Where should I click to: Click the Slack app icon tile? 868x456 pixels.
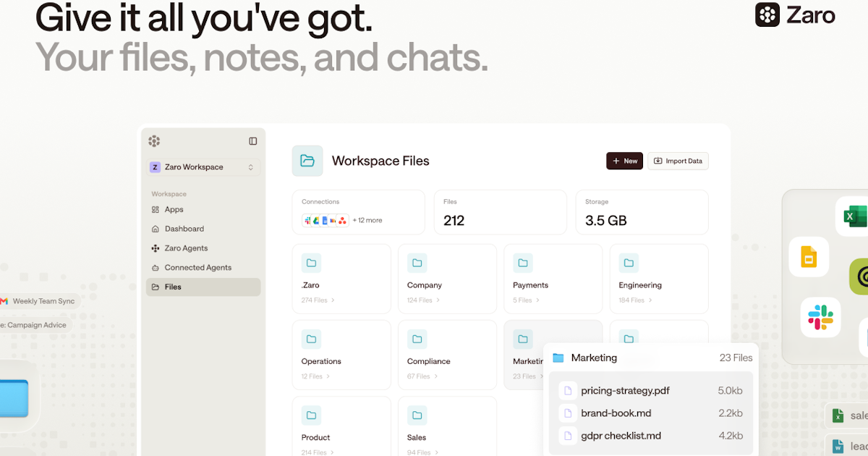point(820,317)
